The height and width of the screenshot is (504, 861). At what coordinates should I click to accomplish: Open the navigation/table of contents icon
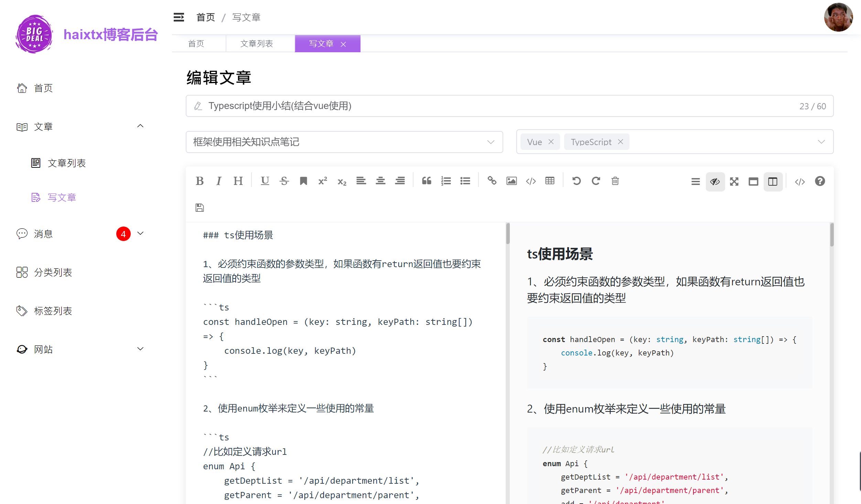point(696,182)
